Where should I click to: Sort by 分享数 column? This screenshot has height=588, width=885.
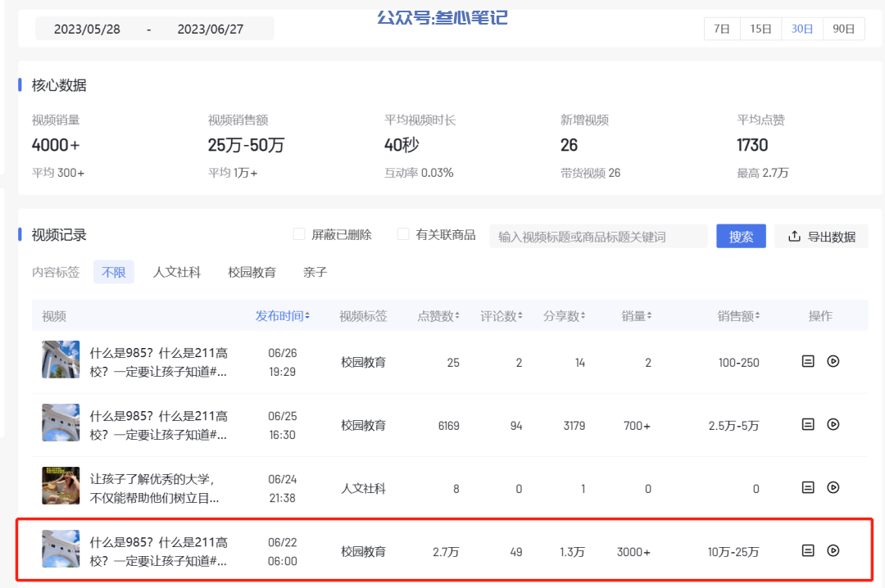tap(564, 316)
